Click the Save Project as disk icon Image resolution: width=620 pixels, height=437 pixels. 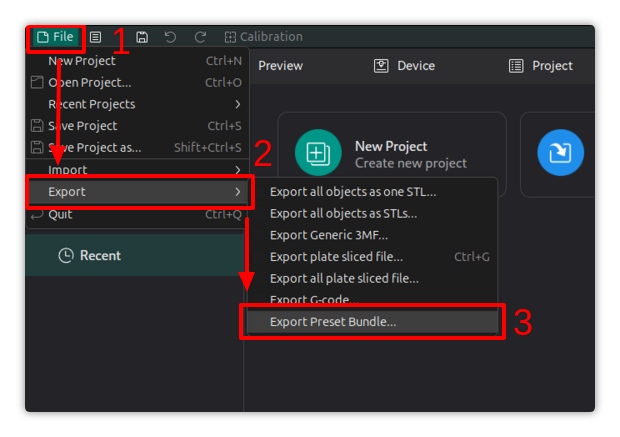click(x=37, y=148)
